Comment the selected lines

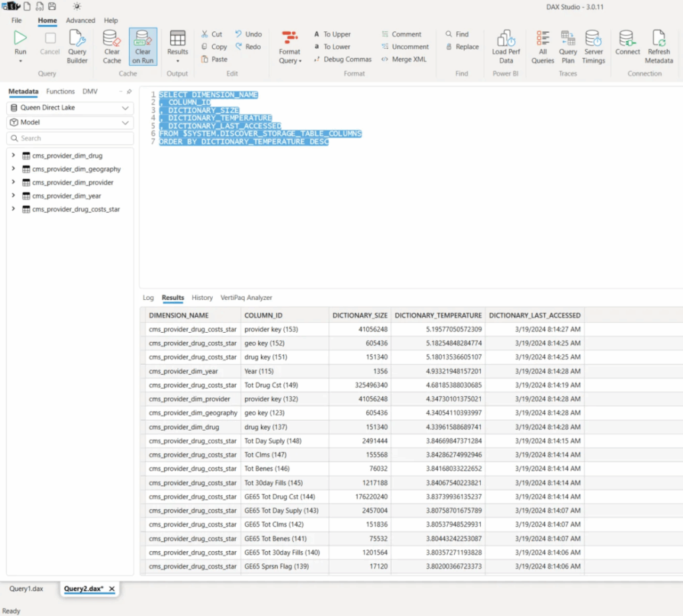click(x=401, y=34)
